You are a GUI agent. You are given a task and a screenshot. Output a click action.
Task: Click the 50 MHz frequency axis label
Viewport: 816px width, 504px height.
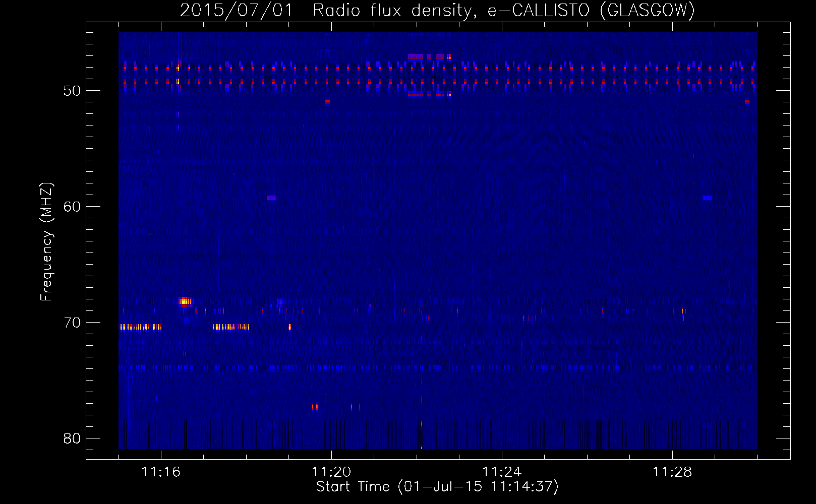72,91
